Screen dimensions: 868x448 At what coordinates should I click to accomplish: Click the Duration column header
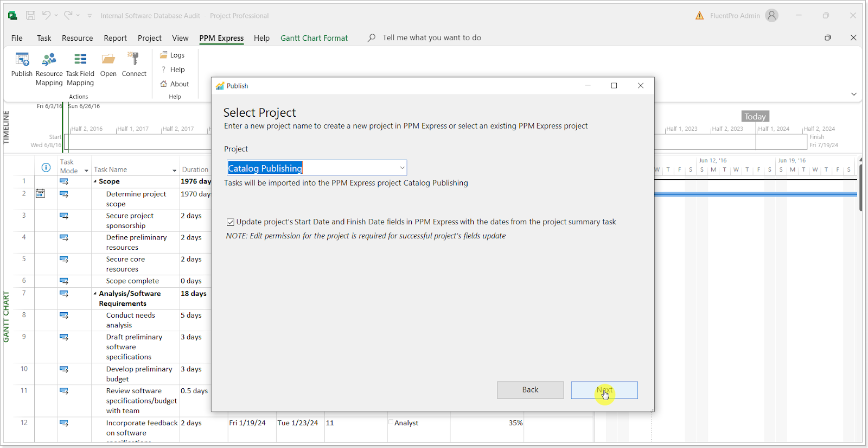click(x=195, y=170)
